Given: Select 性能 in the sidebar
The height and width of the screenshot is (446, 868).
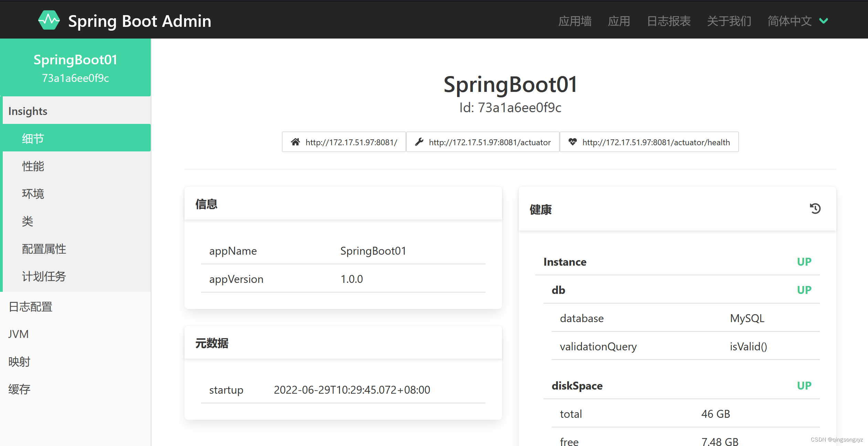Looking at the screenshot, I should tap(77, 166).
